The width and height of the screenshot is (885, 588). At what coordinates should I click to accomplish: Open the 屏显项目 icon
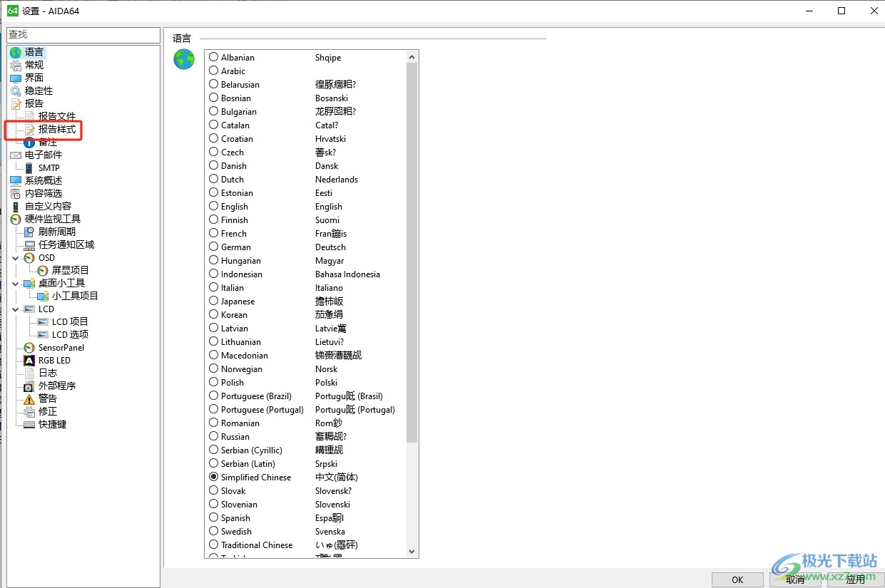(x=43, y=270)
